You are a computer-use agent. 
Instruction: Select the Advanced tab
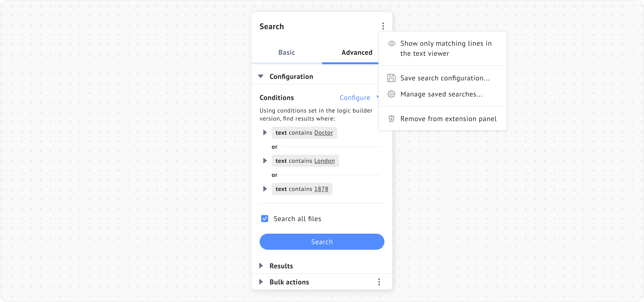357,53
